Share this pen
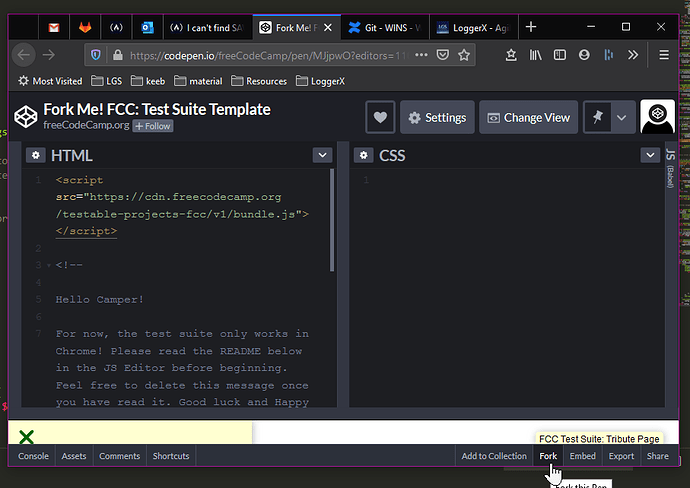 657,456
